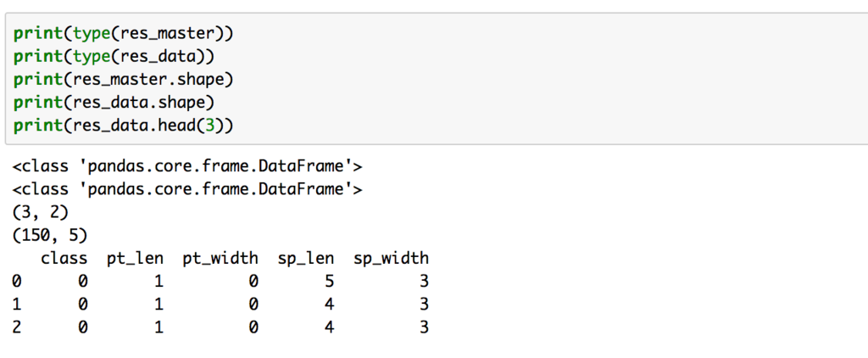The width and height of the screenshot is (868, 358).
Task: Place cursor on print(res_master.shape) line
Action: coord(123,80)
